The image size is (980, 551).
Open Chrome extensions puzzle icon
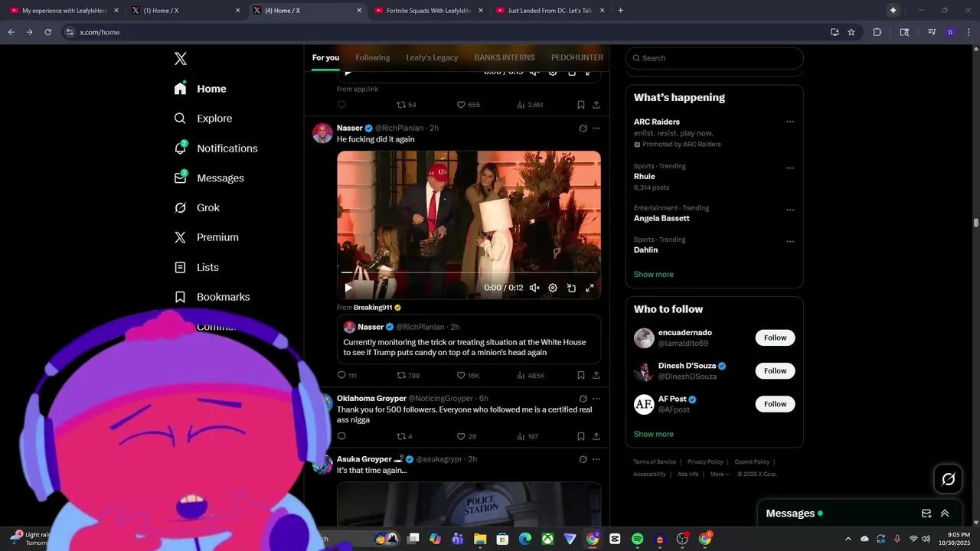coord(877,32)
